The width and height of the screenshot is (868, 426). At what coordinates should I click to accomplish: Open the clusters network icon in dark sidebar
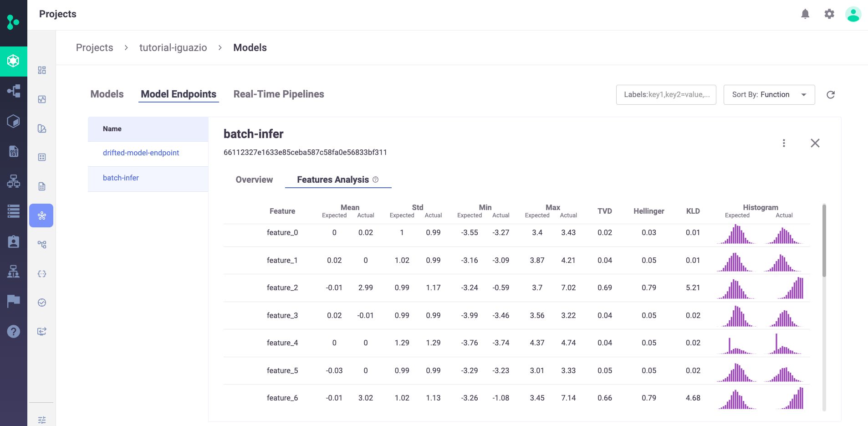(14, 181)
